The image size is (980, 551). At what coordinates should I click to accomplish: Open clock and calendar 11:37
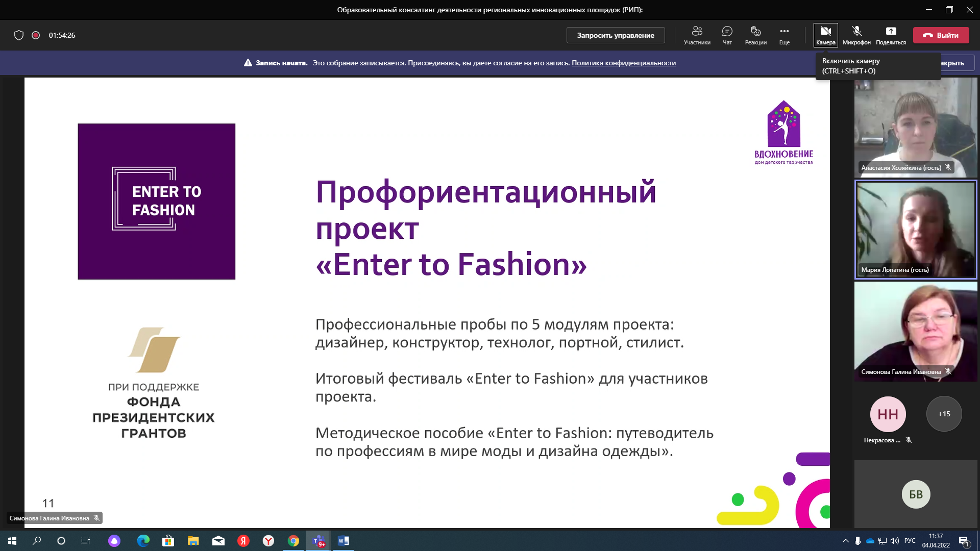click(x=936, y=541)
